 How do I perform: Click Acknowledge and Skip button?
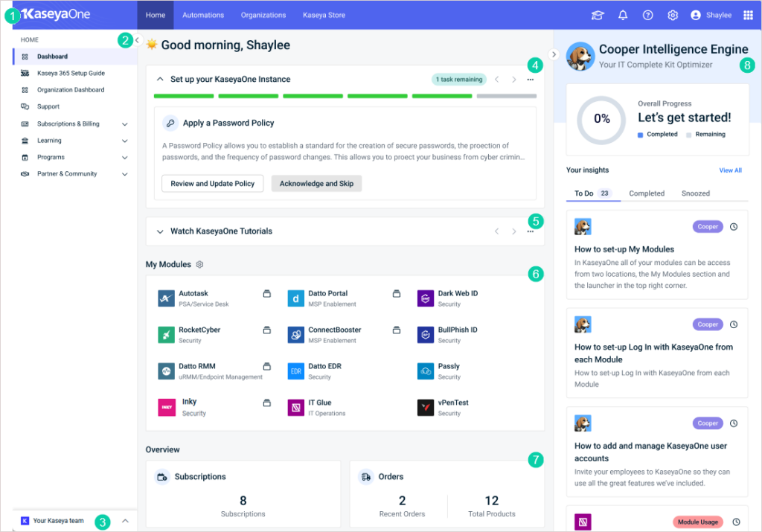pos(316,184)
